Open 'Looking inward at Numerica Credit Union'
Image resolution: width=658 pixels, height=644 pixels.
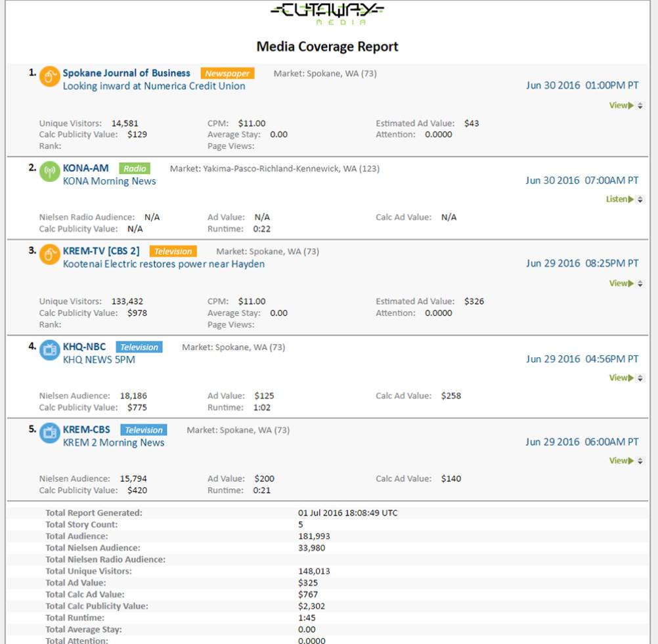[154, 86]
